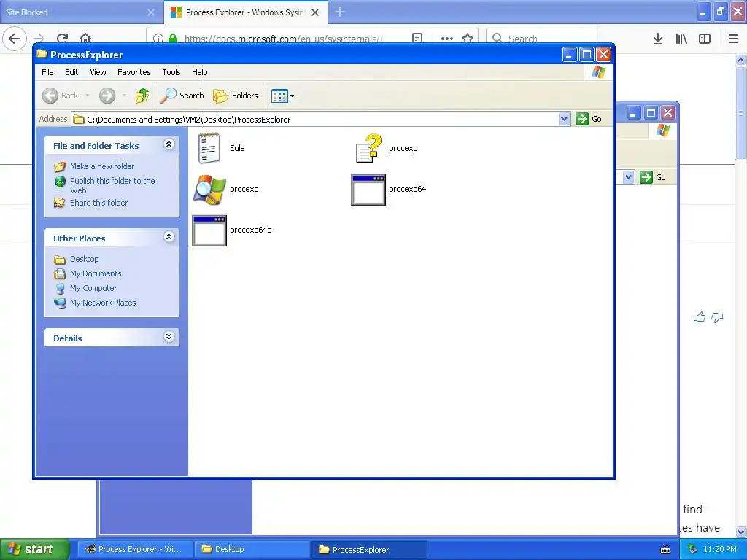The height and width of the screenshot is (560, 747).
Task: Open Firefox hamburger menu
Action: (733, 39)
